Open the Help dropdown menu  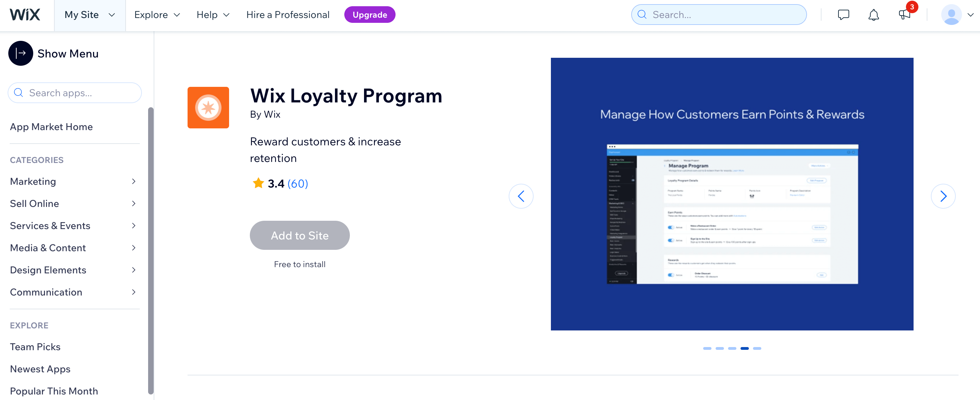(x=213, y=15)
